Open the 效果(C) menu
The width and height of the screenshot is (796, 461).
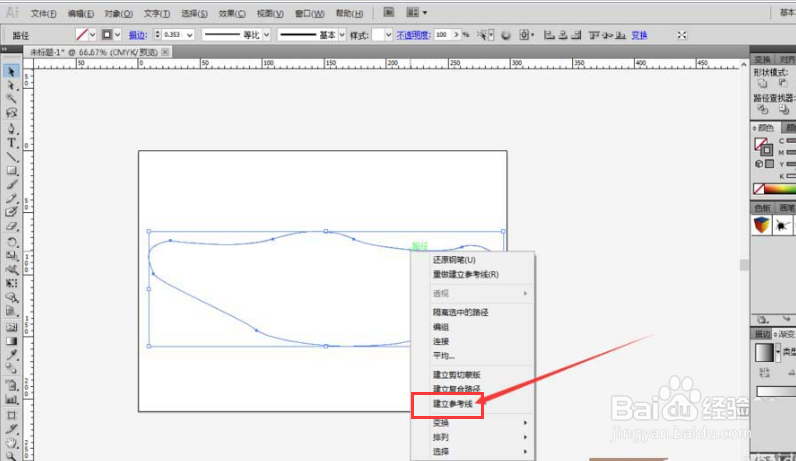pyautogui.click(x=233, y=14)
